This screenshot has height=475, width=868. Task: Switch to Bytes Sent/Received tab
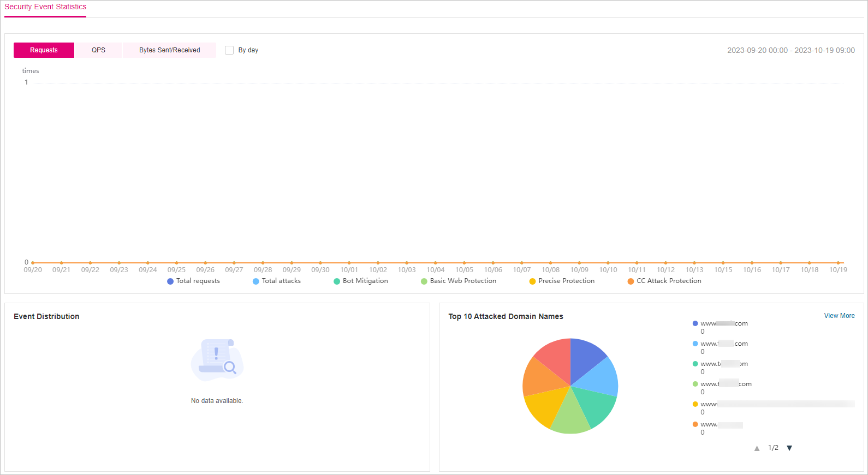pyautogui.click(x=169, y=50)
